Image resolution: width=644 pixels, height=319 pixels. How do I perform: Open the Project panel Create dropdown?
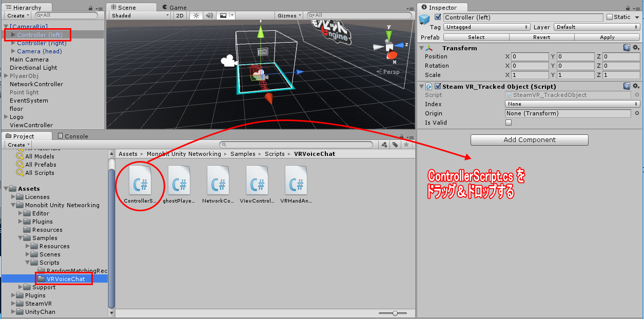[x=18, y=145]
